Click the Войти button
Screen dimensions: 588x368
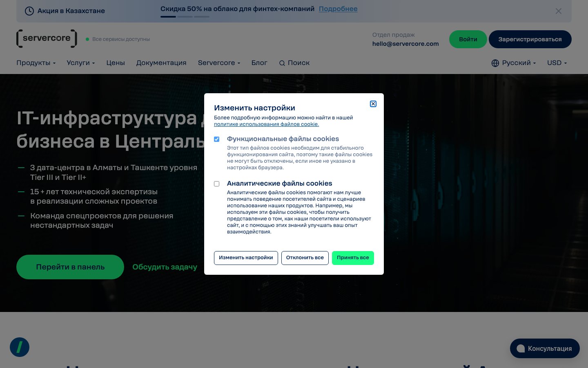pyautogui.click(x=468, y=39)
